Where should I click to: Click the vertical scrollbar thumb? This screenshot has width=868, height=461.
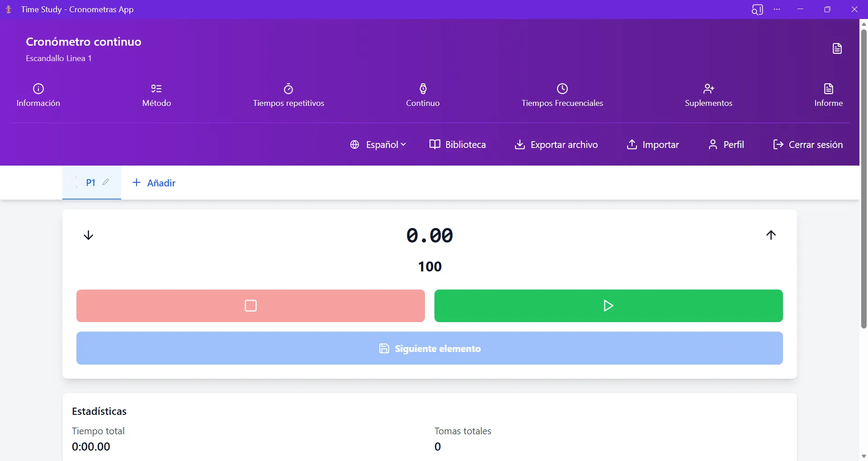point(863,179)
